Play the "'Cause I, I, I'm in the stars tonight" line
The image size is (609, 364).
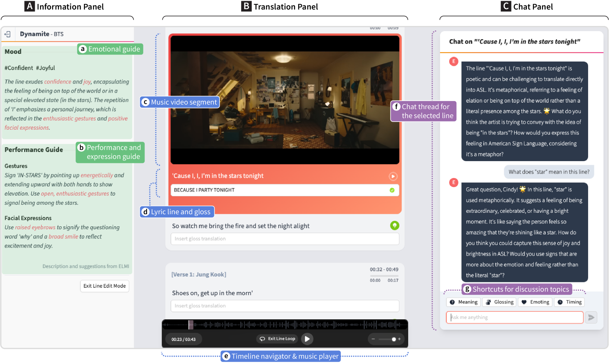point(393,176)
